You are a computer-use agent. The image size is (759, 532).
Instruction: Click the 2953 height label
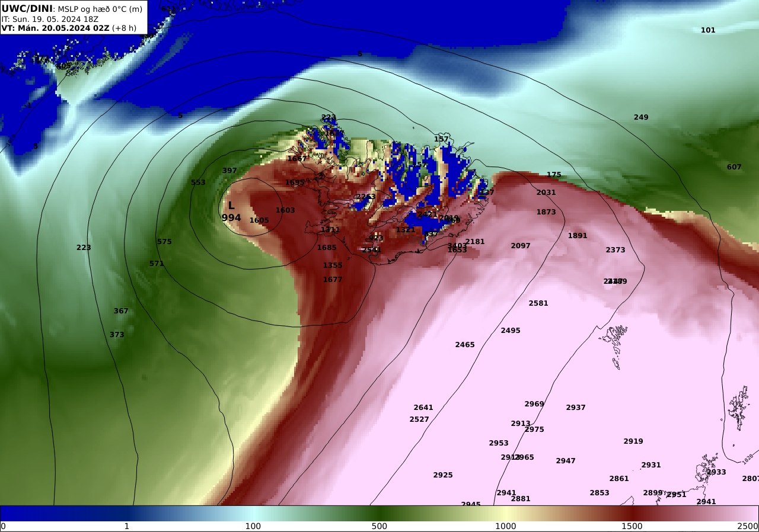tap(499, 443)
